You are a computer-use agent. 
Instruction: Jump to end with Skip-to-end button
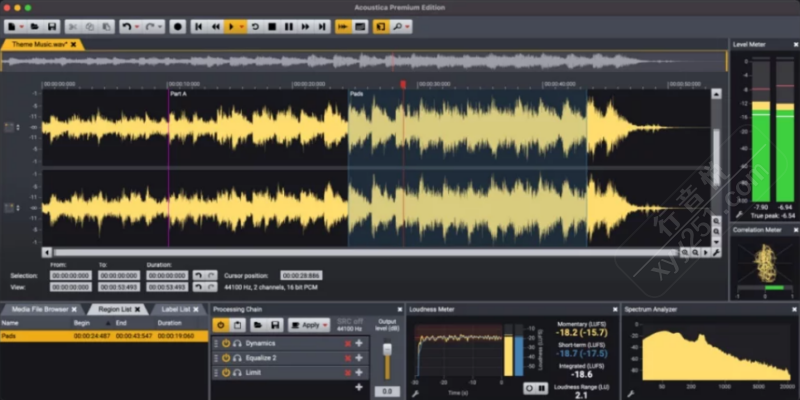click(x=322, y=27)
